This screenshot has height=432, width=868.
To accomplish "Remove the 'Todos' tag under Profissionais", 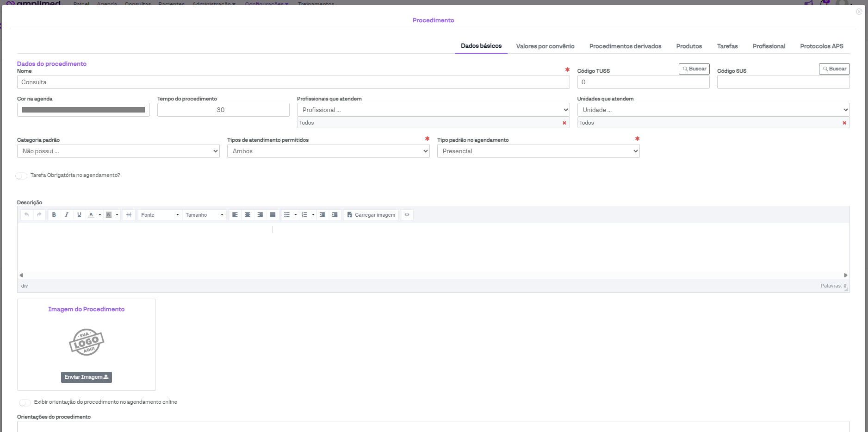I will coord(564,123).
